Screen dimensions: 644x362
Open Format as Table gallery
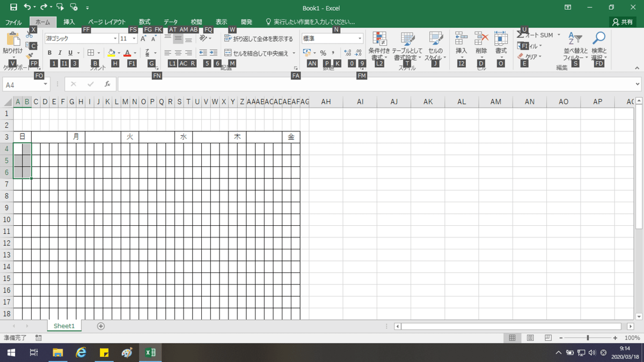point(408,46)
